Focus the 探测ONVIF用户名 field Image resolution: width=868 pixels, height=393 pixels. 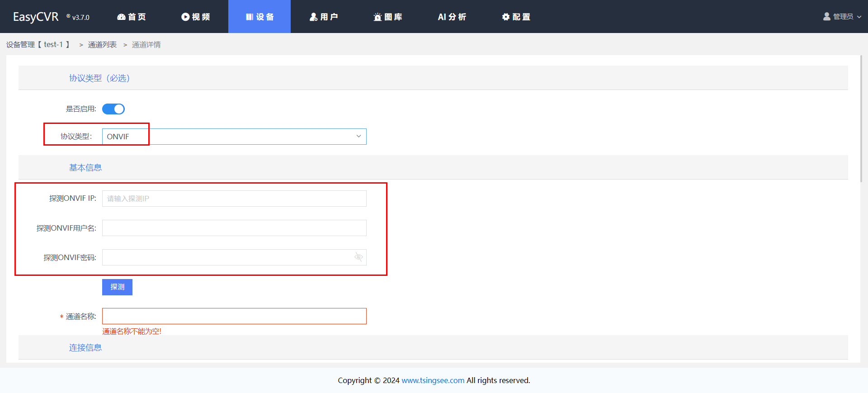(x=234, y=228)
